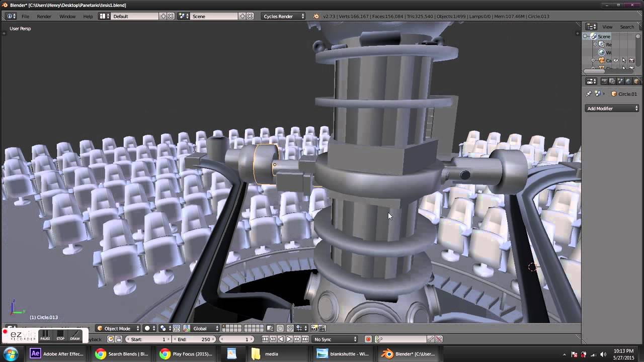Click the Blender logo in the info header

pyautogui.click(x=316, y=16)
